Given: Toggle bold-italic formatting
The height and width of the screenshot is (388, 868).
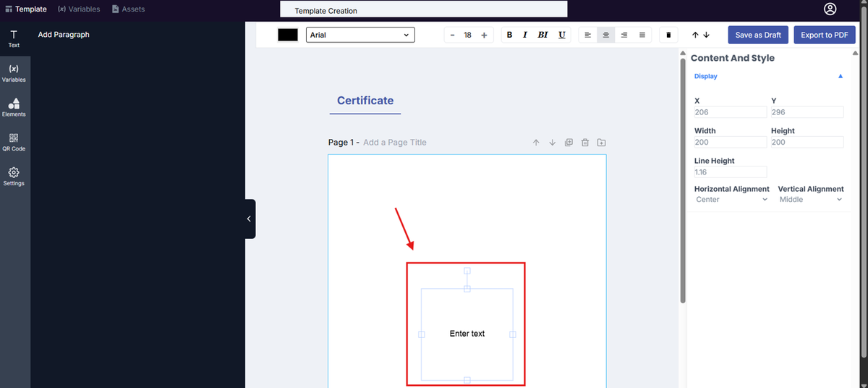Looking at the screenshot, I should pyautogui.click(x=543, y=35).
